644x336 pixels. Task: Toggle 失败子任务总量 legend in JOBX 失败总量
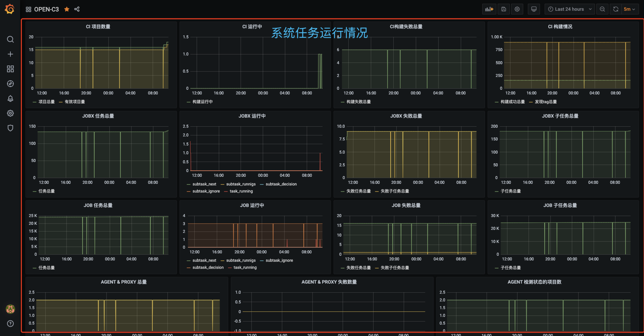[x=395, y=191]
